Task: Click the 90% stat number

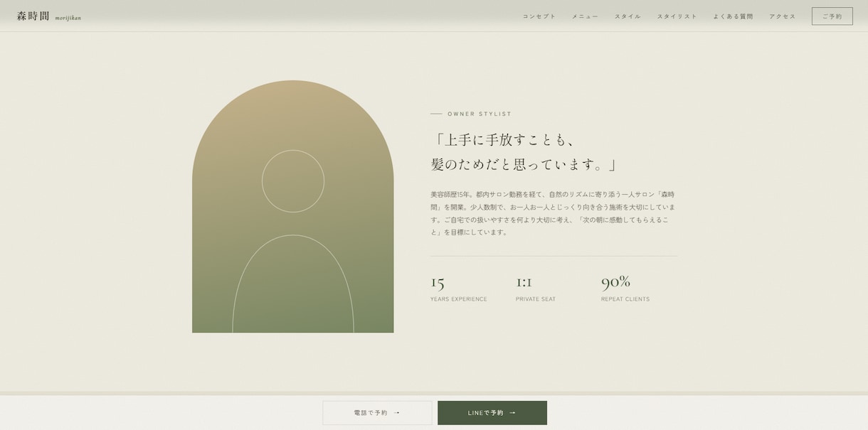Action: [x=616, y=282]
